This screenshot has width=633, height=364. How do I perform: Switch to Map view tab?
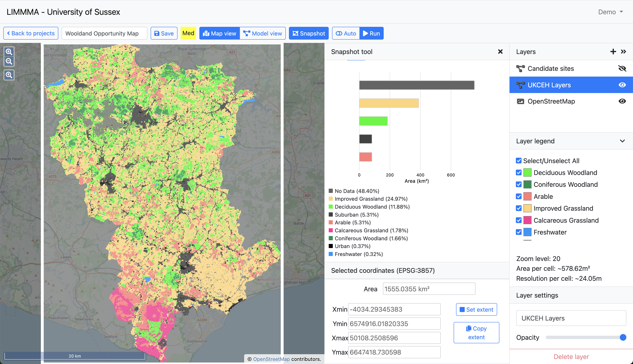[x=220, y=33]
